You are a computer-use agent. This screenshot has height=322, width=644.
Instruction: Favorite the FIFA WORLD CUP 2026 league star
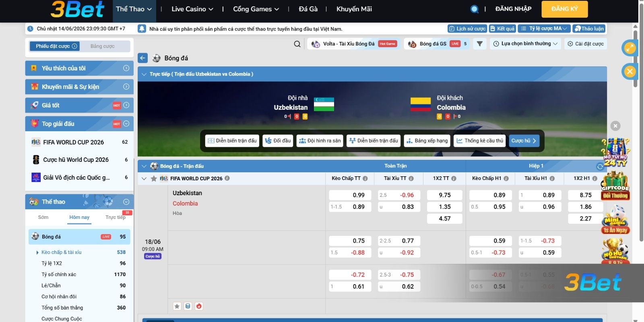(154, 178)
